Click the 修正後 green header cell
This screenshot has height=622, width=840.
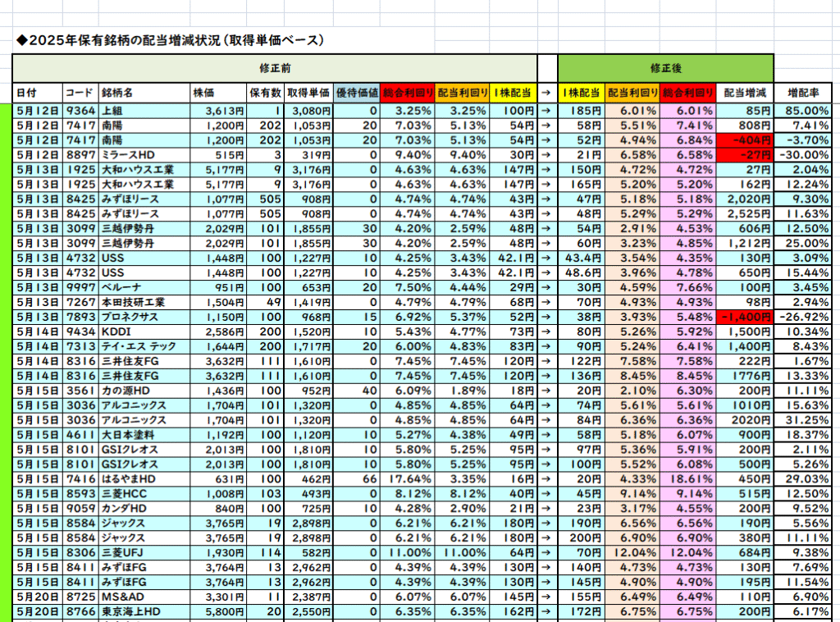tap(665, 69)
